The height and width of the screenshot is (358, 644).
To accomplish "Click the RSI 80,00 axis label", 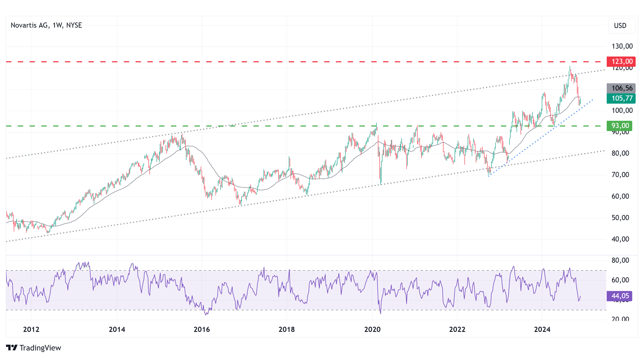I will click(x=620, y=260).
